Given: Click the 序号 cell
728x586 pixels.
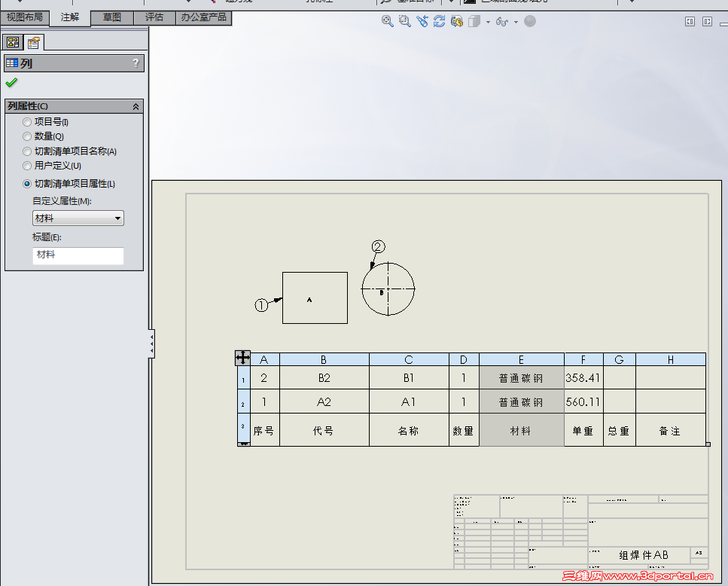Looking at the screenshot, I should tap(264, 430).
